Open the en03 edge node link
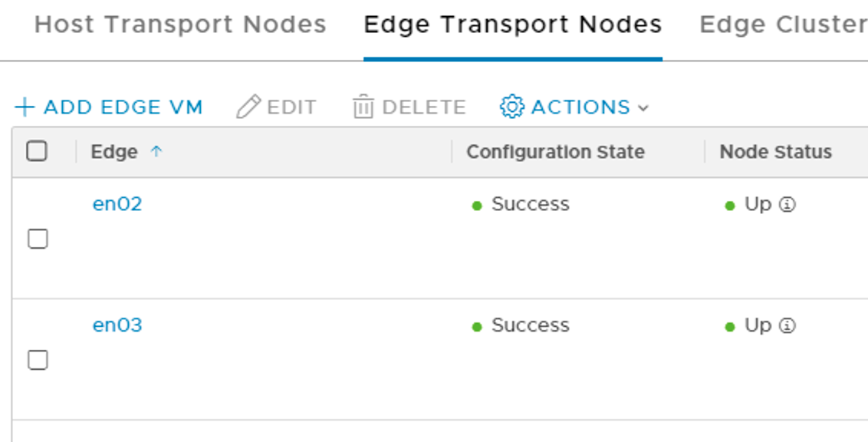Screen dimensions: 868x442 tap(117, 325)
